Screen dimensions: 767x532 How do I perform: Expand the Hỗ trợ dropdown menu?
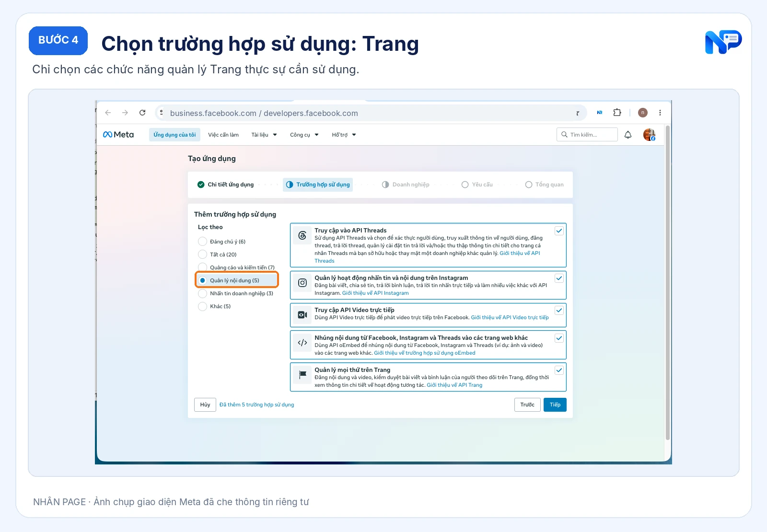[x=344, y=135]
